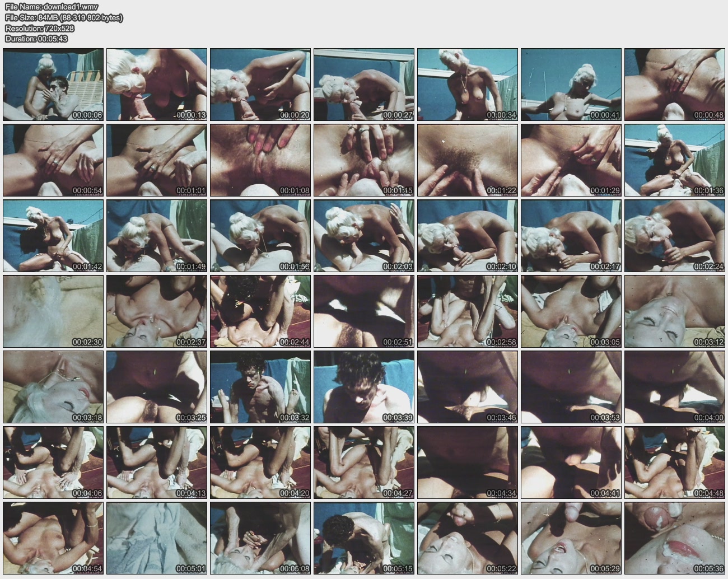Click the 00:02:44 timestamp label
This screenshot has height=579, width=728.
(295, 342)
